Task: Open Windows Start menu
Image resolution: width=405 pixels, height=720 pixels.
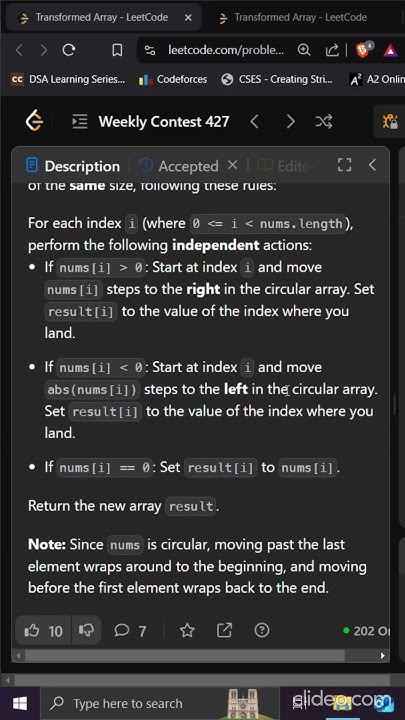Action: coord(20,703)
